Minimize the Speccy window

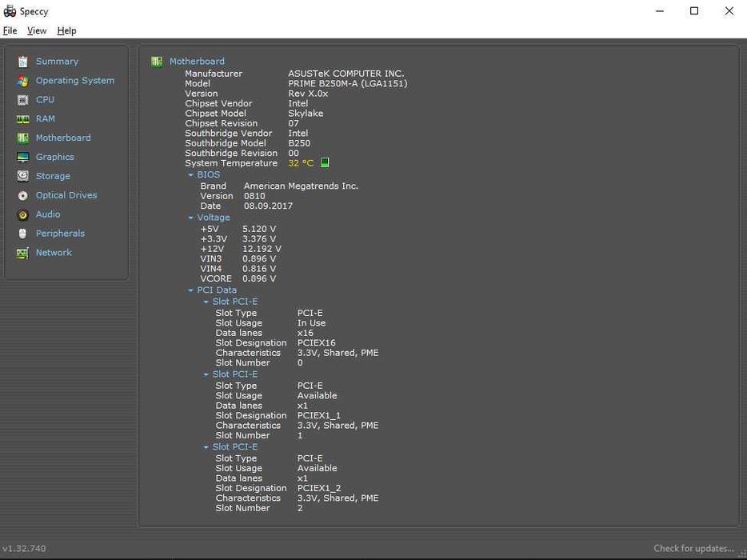click(660, 11)
